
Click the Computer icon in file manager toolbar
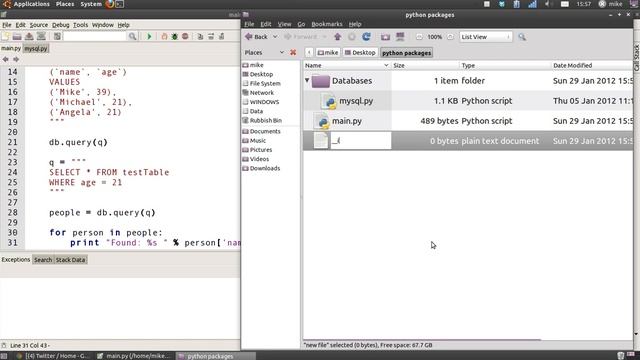400,37
